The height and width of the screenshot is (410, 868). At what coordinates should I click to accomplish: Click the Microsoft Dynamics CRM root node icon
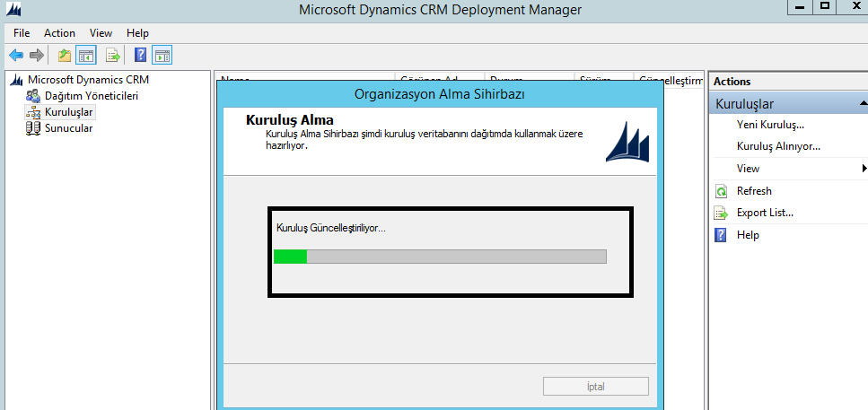coord(17,80)
